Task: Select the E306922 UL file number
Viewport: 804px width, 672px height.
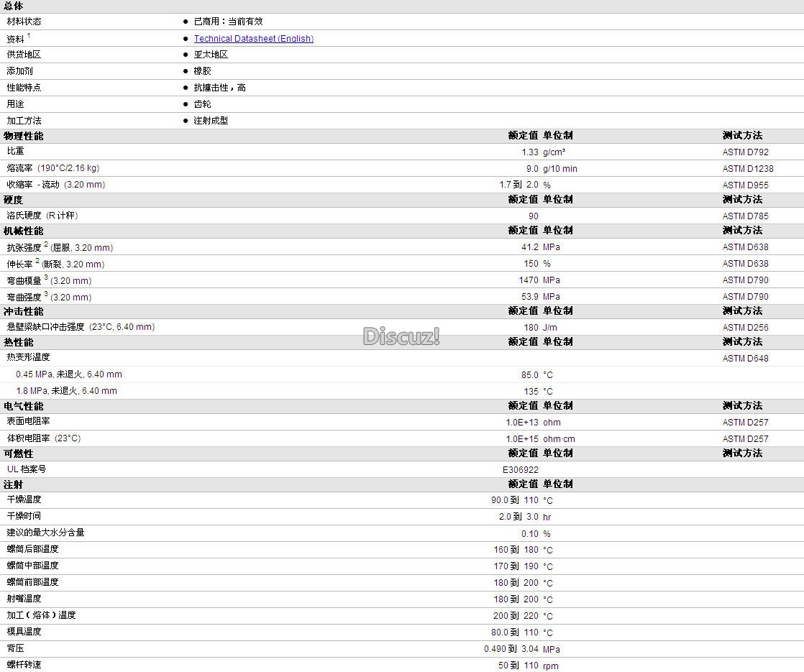Action: coord(521,469)
